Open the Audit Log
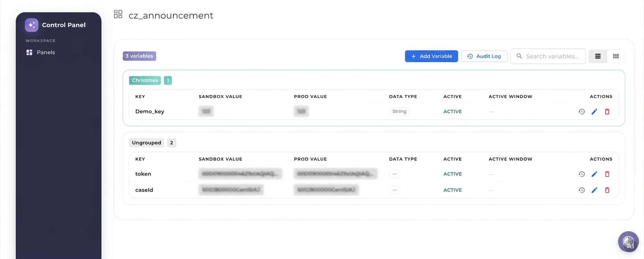Screen dimensions: 644x259 [x=484, y=56]
